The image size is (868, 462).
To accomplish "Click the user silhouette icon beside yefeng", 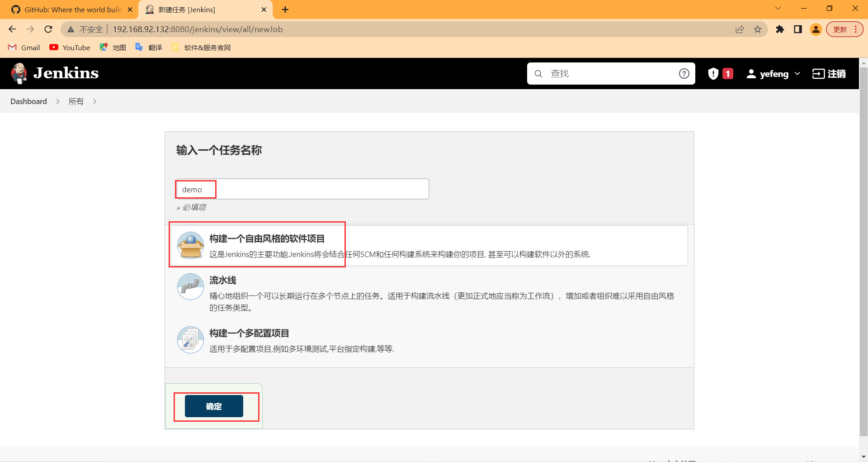I will (751, 73).
